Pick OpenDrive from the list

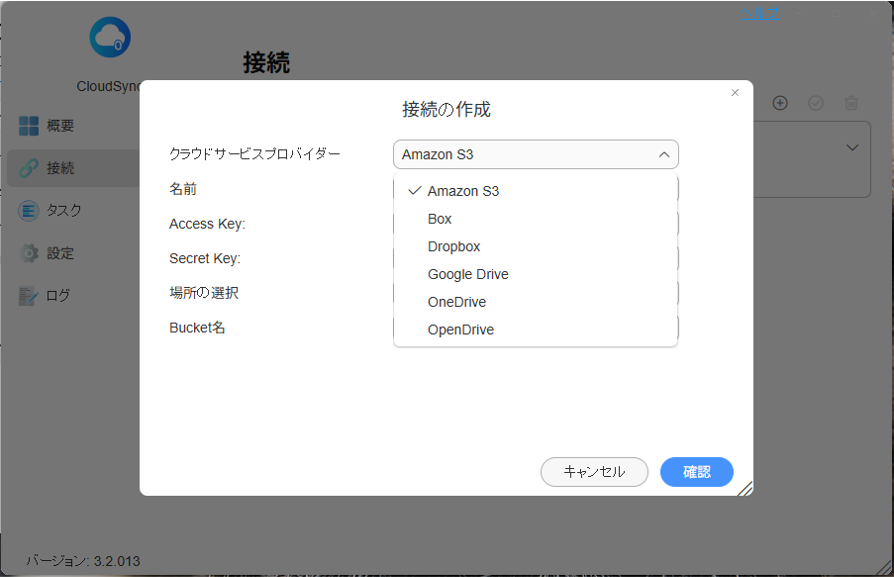click(536, 330)
